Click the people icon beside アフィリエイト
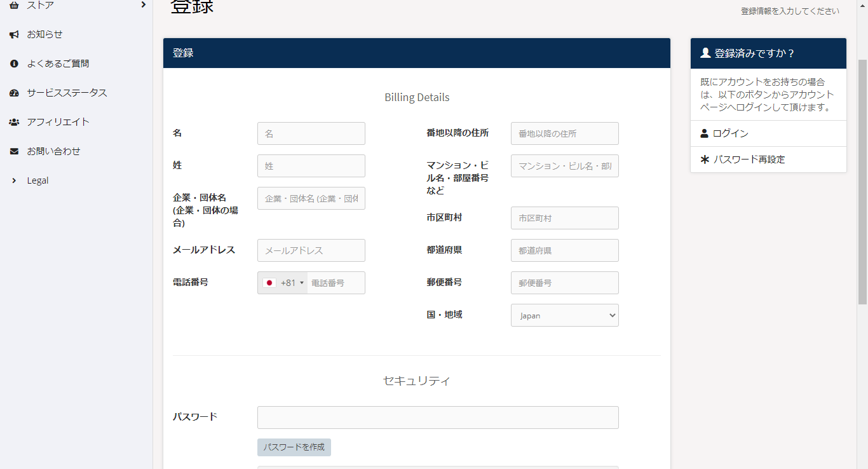The image size is (868, 469). coord(14,122)
